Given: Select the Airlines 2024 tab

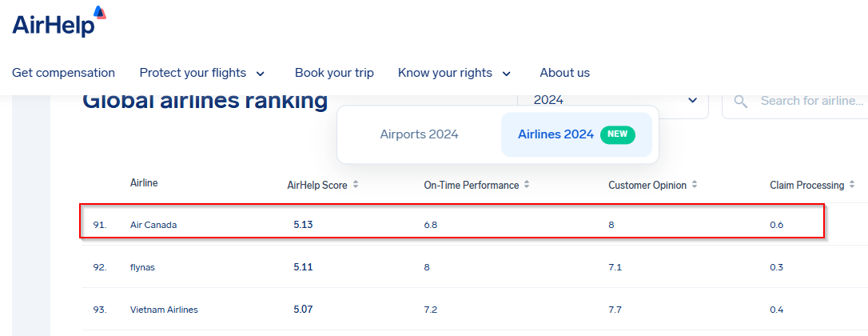Looking at the screenshot, I should [576, 134].
